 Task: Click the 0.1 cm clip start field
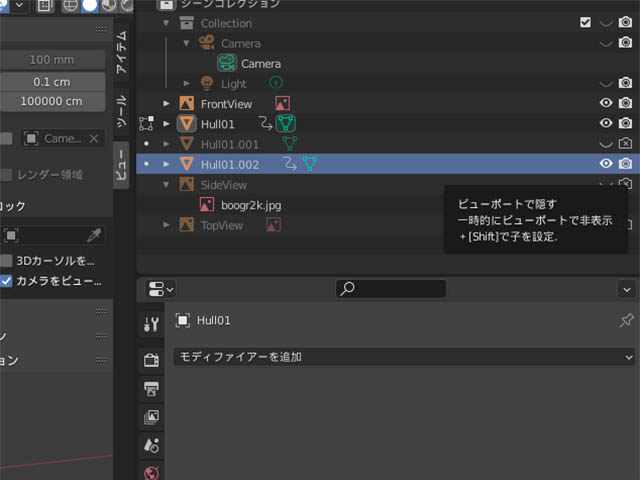pyautogui.click(x=51, y=82)
